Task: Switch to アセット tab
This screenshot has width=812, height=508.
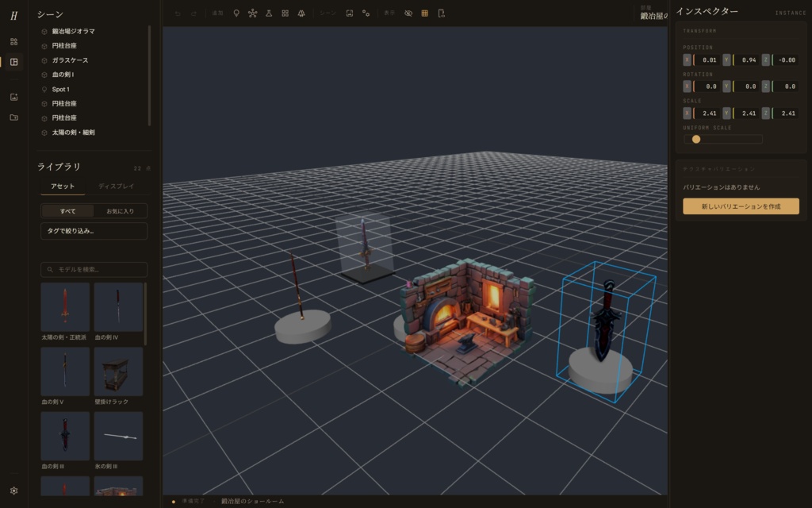Action: pyautogui.click(x=63, y=186)
